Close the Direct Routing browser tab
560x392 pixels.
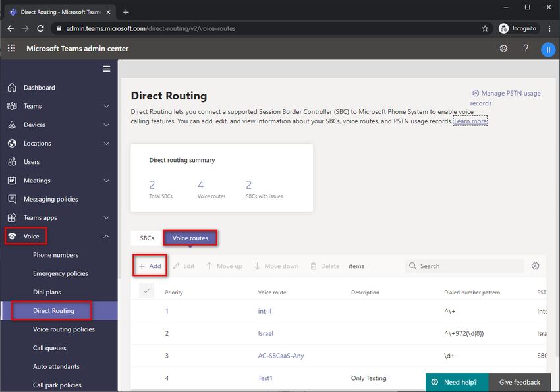(108, 12)
